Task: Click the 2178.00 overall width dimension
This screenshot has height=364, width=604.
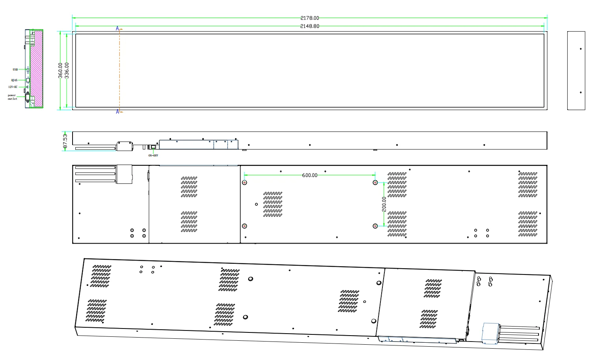Action: pyautogui.click(x=309, y=18)
